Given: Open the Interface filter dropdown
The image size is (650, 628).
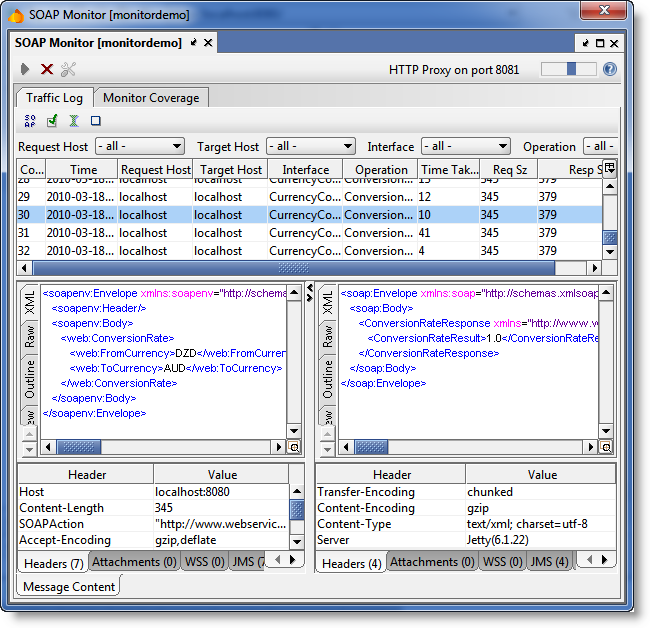Looking at the screenshot, I should 466,146.
